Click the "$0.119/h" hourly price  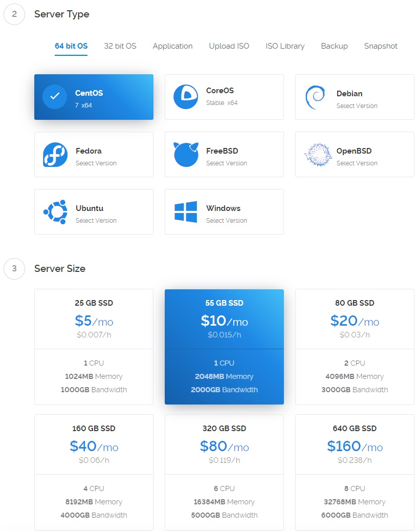tap(224, 460)
